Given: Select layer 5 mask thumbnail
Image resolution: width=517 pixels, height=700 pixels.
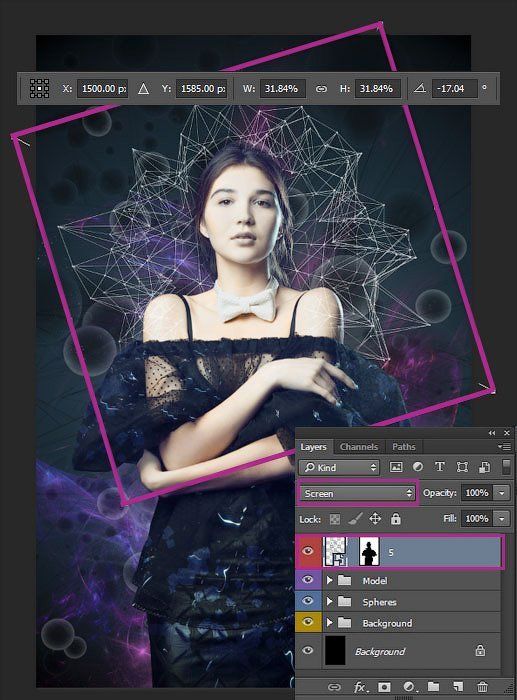Looking at the screenshot, I should [369, 552].
